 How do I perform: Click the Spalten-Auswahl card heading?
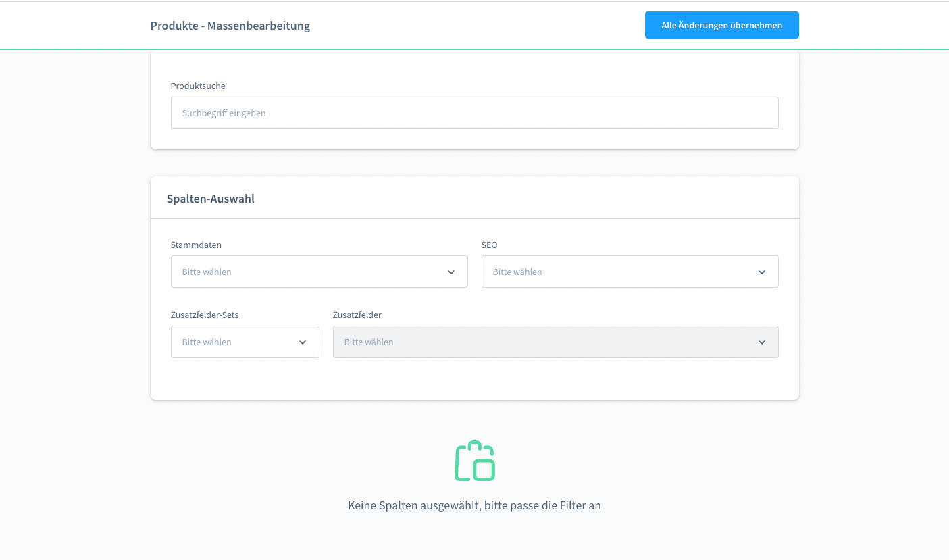pos(210,199)
